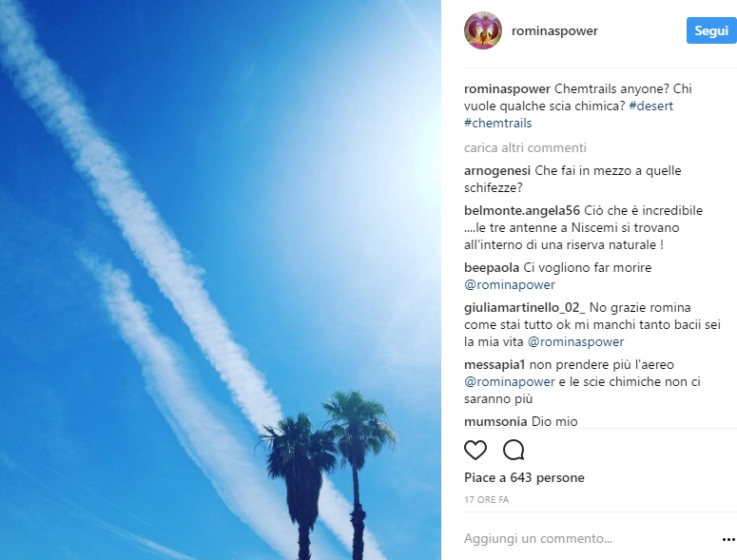The width and height of the screenshot is (737, 560).
Task: Open the #desert hashtag
Action: tap(651, 106)
